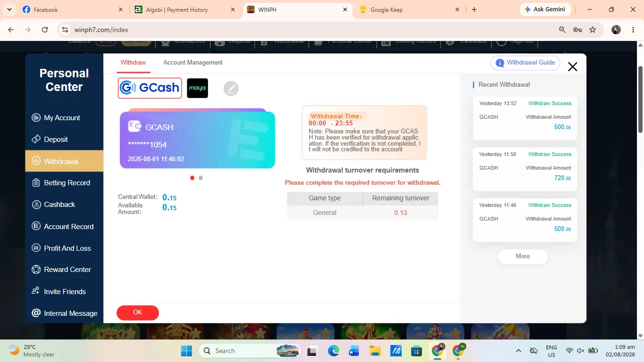Go back with the browser back arrow
Image resolution: width=644 pixels, height=362 pixels.
pyautogui.click(x=11, y=30)
